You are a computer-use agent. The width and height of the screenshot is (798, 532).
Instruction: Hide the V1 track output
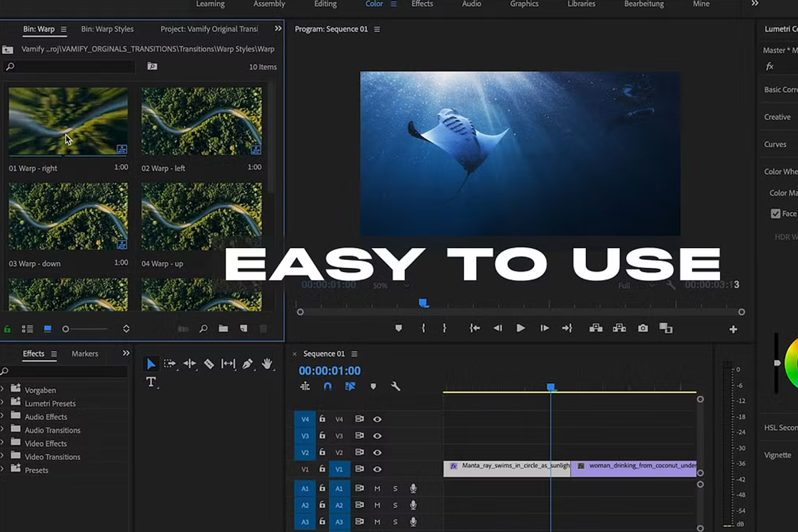point(377,469)
